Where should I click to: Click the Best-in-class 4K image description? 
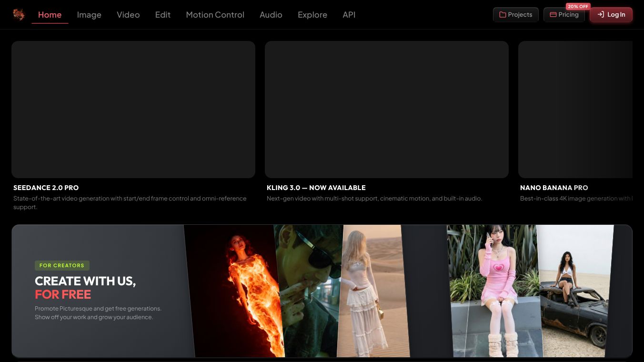576,199
